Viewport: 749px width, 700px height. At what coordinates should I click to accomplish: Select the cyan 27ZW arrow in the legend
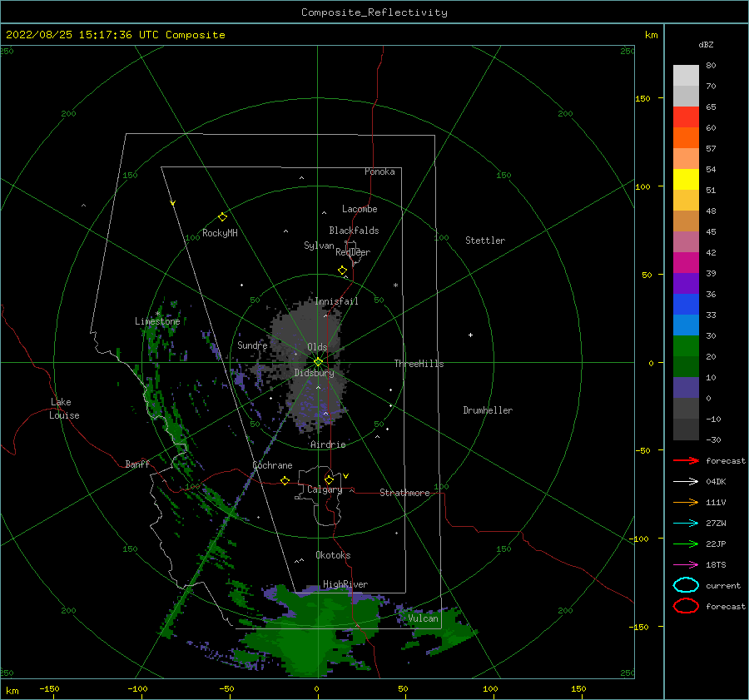pos(686,524)
